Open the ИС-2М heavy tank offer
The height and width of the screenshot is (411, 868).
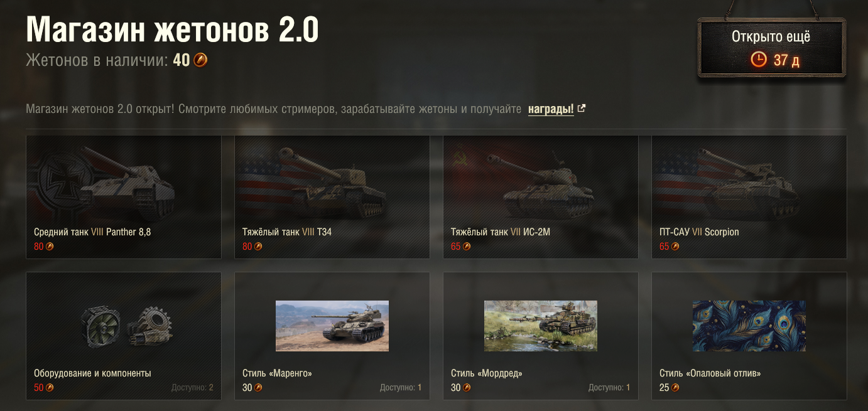[541, 197]
